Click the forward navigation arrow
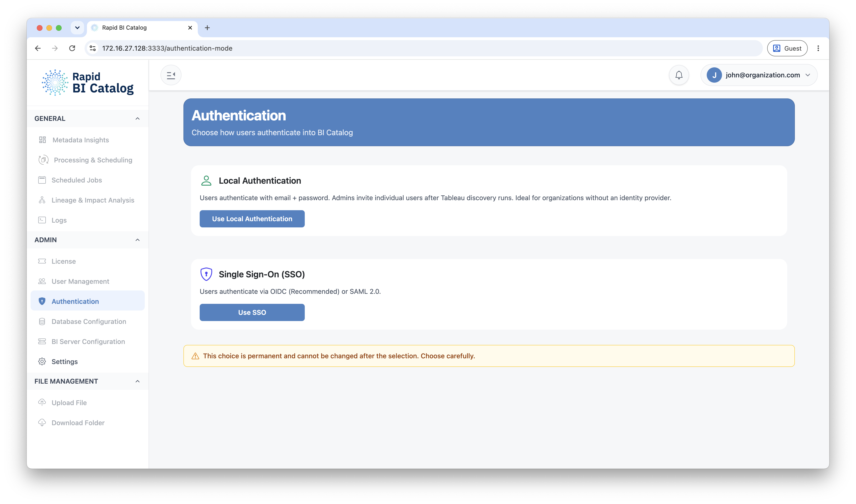 click(x=55, y=48)
